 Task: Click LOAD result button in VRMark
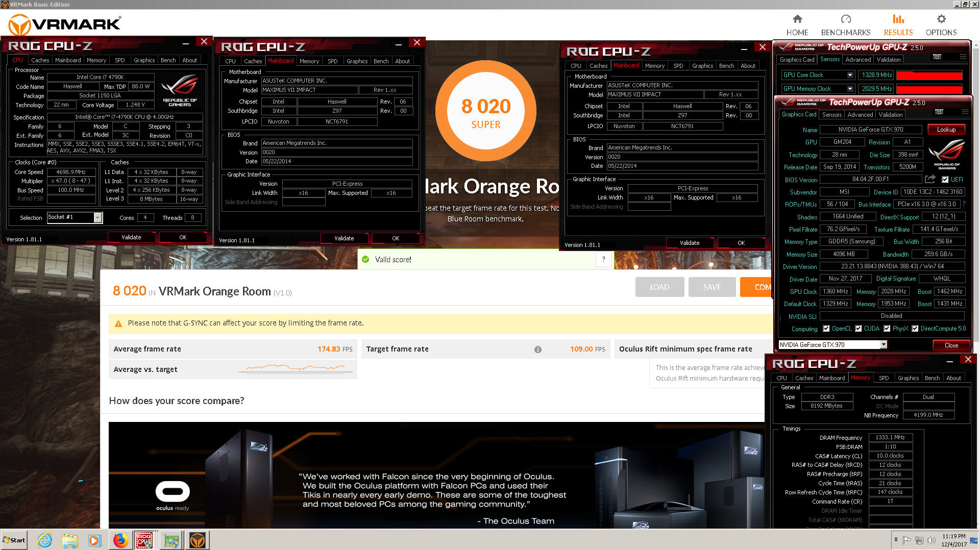(x=659, y=287)
